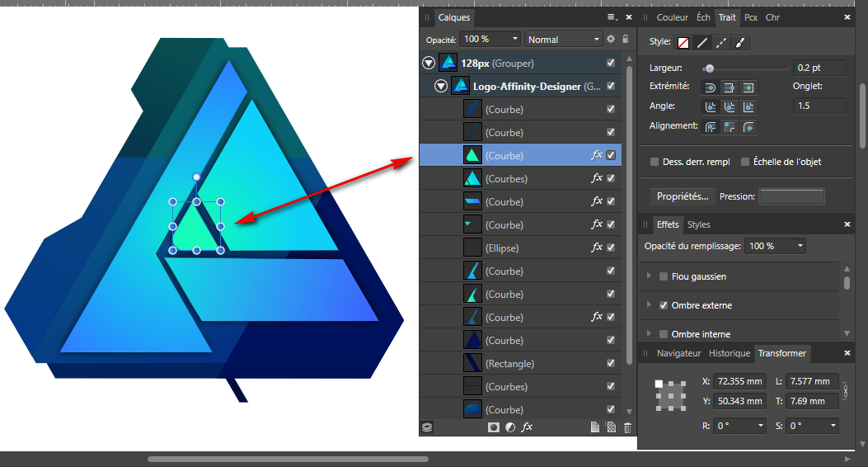Viewport: 868px width, 467px height.
Task: Switch to the Chr tab
Action: click(x=772, y=17)
